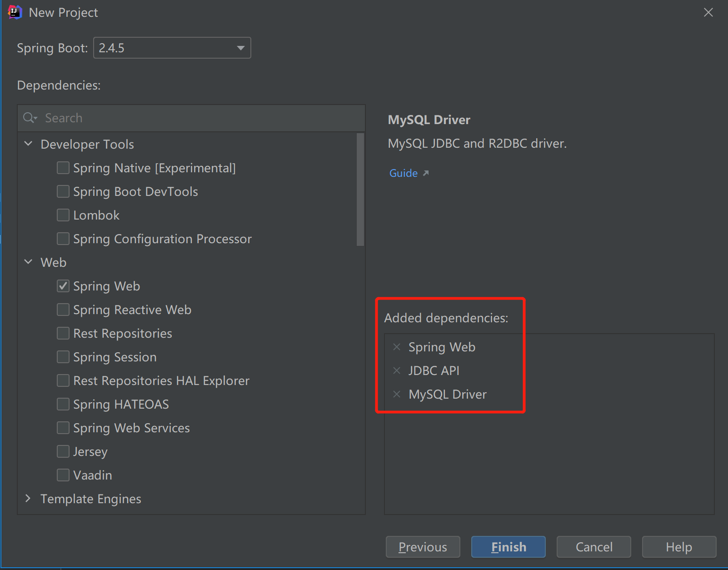Enable Spring Native [Experimental] checkbox
This screenshot has width=728, height=570.
(63, 168)
